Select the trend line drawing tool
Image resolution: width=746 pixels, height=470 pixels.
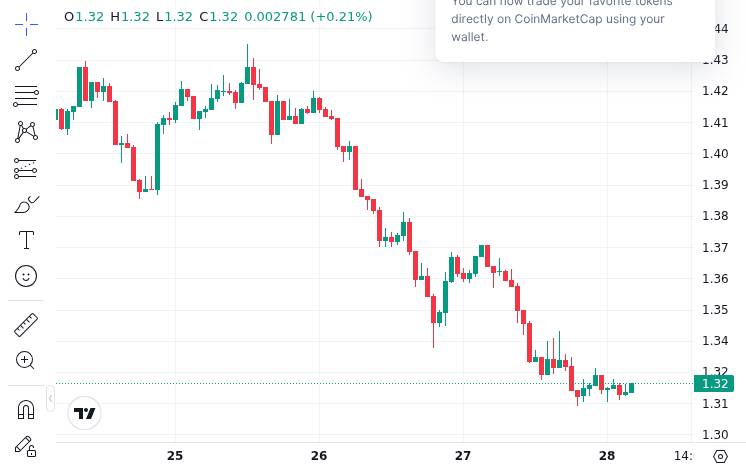tap(26, 60)
